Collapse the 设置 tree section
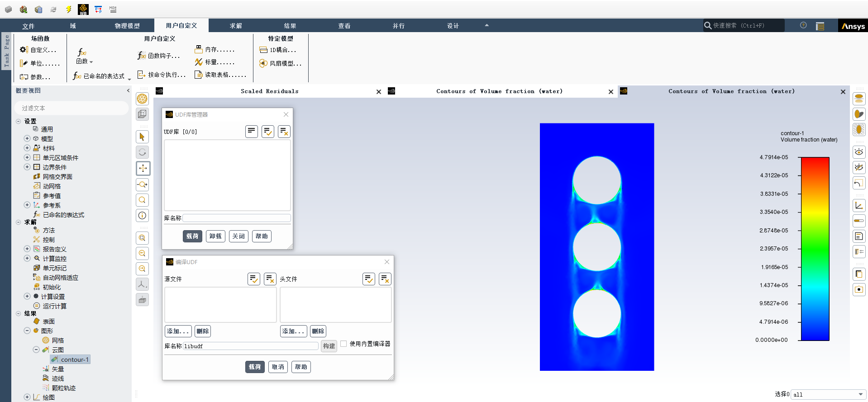This screenshot has width=868, height=402. [19, 121]
